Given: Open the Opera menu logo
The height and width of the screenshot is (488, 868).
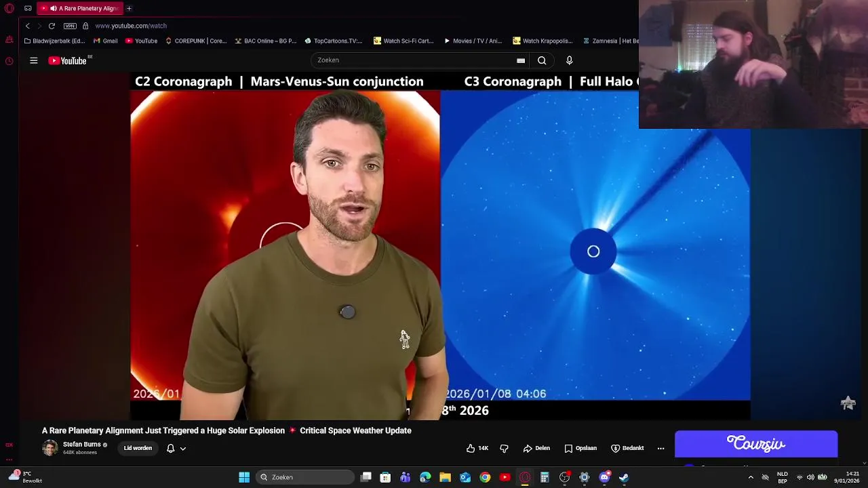Looking at the screenshot, I should click(9, 8).
